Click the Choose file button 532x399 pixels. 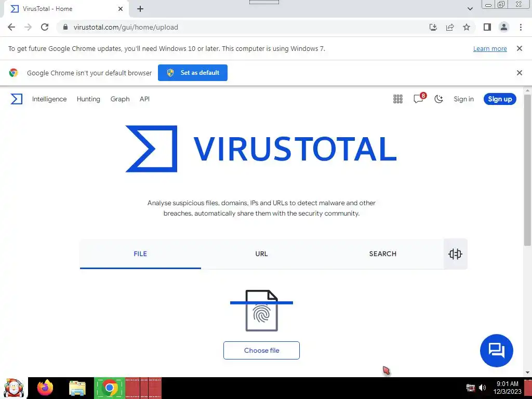click(x=262, y=351)
